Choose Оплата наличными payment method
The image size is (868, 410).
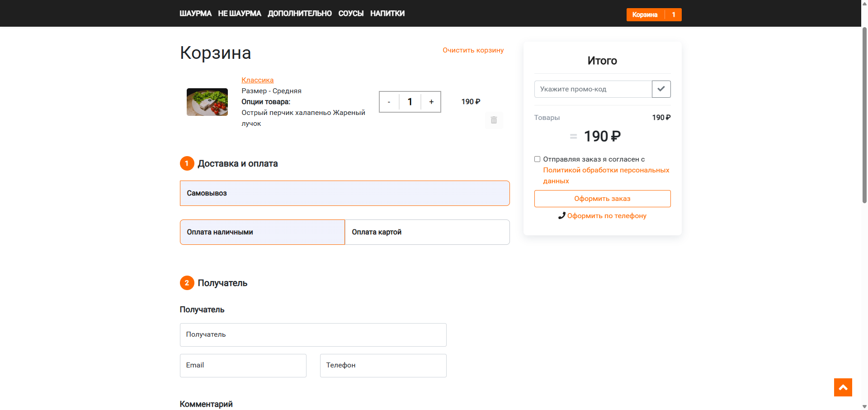pos(262,232)
